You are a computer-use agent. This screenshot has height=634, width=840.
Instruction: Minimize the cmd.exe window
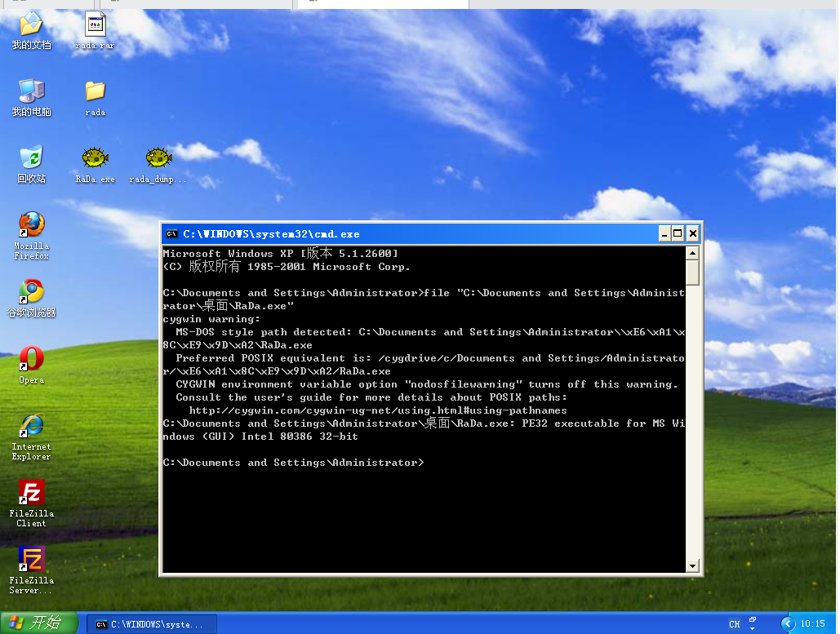click(x=664, y=233)
